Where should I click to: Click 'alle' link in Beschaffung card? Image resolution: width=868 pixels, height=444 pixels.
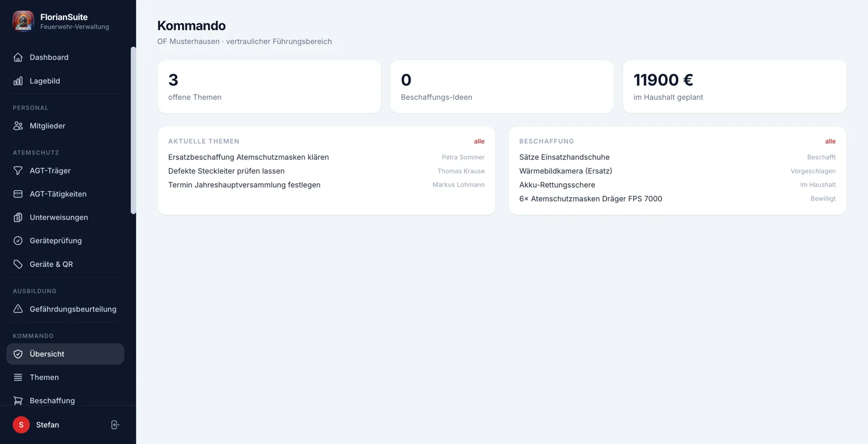pos(830,141)
